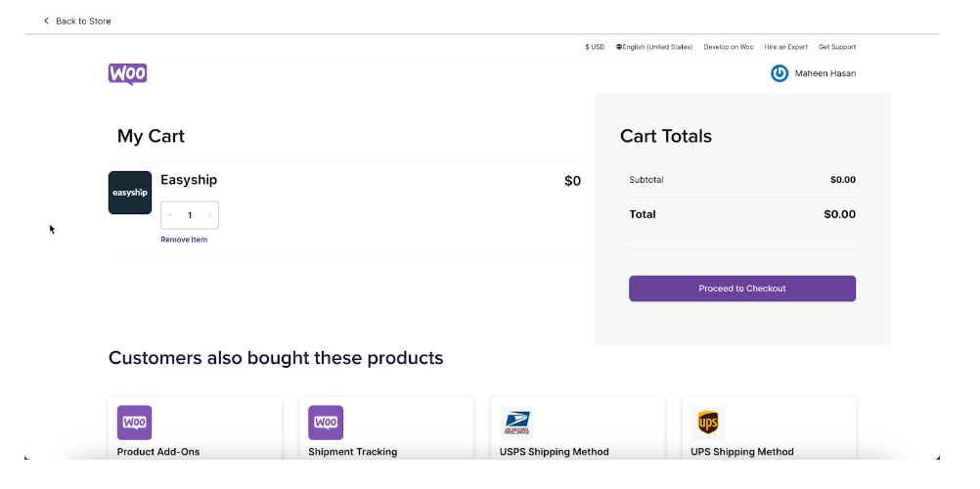Proceed to Checkout
980x489 pixels.
[x=742, y=289]
